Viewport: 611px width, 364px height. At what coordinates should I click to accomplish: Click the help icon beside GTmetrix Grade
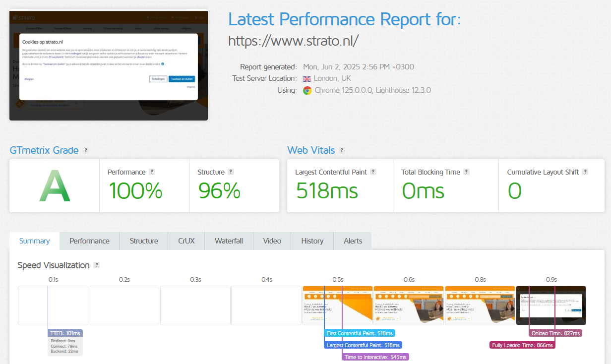point(86,150)
